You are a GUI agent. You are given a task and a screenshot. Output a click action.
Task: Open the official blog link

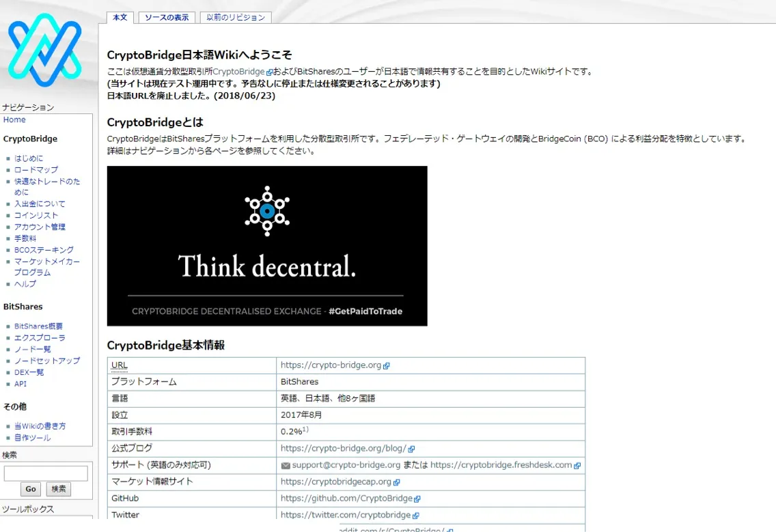point(344,449)
